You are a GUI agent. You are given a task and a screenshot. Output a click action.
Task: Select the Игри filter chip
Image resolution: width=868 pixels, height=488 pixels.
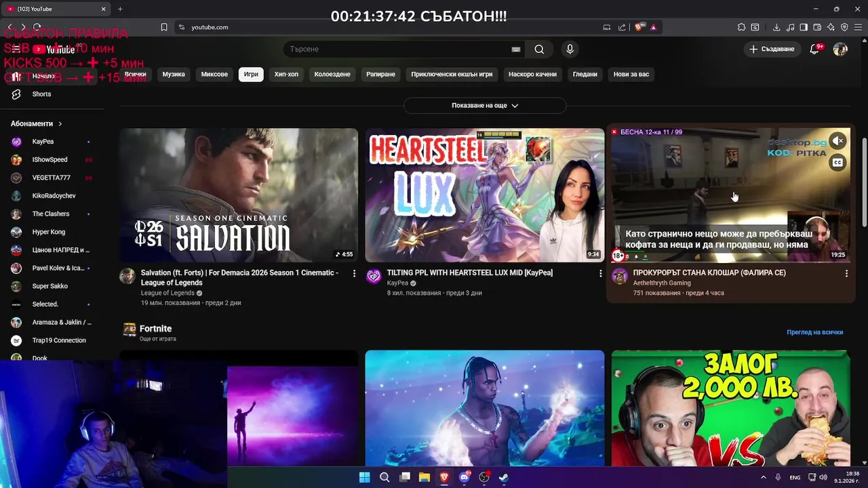251,75
